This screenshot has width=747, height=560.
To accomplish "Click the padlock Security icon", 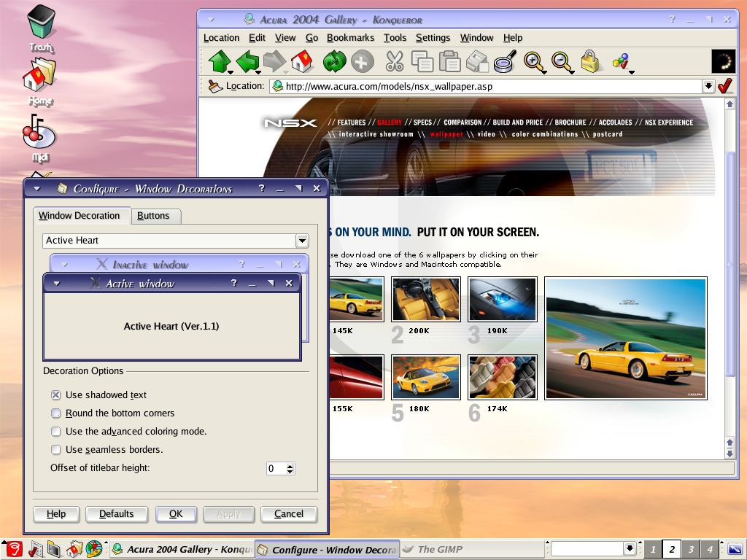I will pyautogui.click(x=589, y=62).
